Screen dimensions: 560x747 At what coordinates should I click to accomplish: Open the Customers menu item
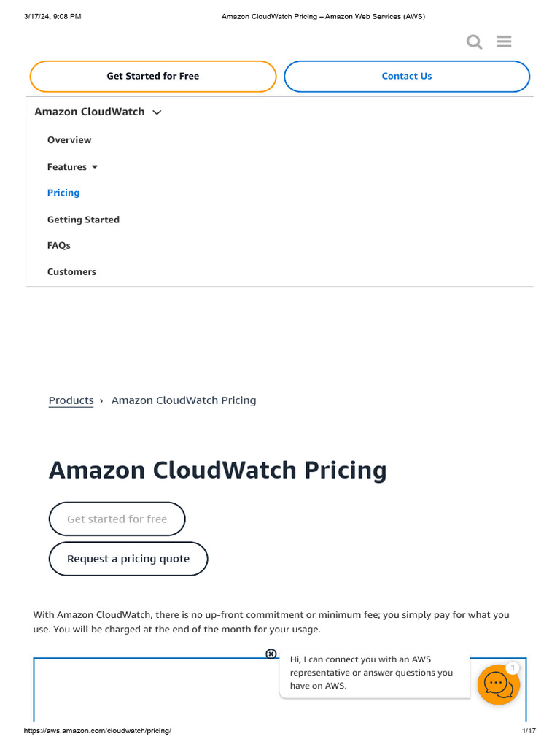pos(71,272)
